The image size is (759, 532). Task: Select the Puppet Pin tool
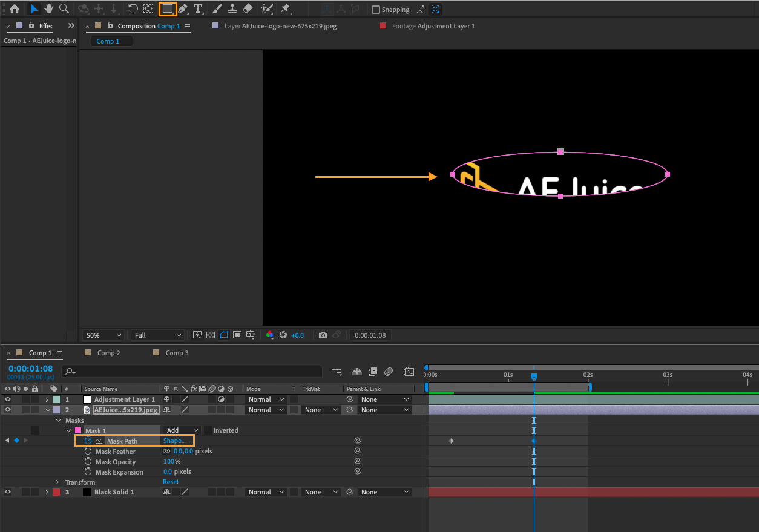(x=285, y=9)
